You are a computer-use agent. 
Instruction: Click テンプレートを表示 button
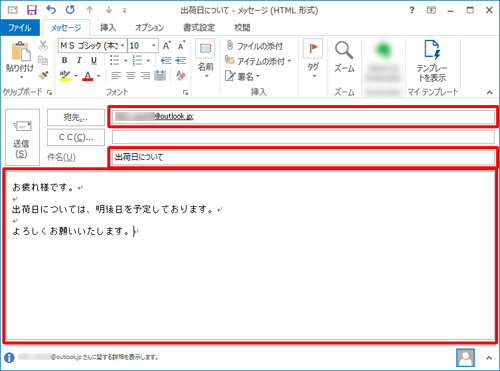(432, 61)
